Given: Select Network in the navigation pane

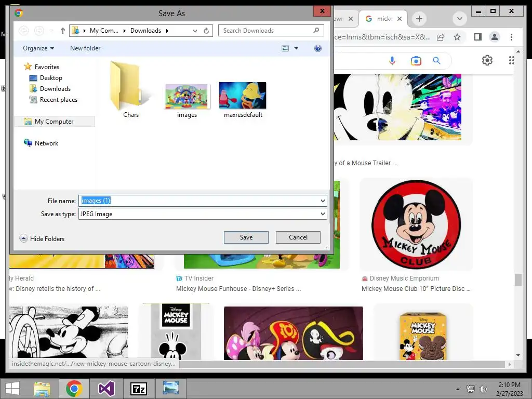Looking at the screenshot, I should pyautogui.click(x=41, y=143).
